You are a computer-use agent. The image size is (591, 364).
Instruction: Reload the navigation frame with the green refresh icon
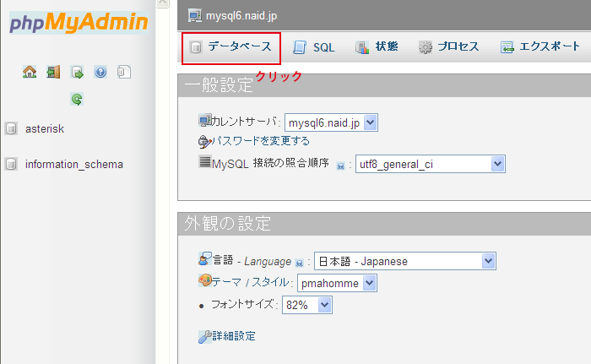click(77, 100)
